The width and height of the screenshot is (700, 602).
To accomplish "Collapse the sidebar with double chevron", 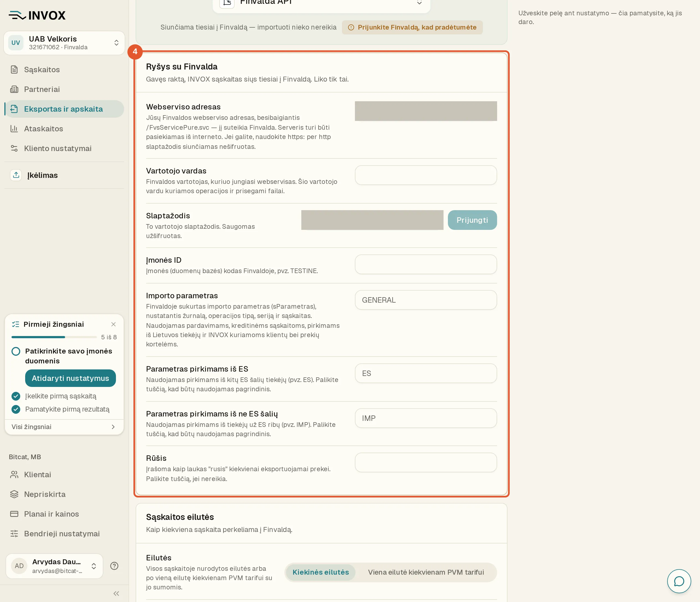I will click(116, 594).
